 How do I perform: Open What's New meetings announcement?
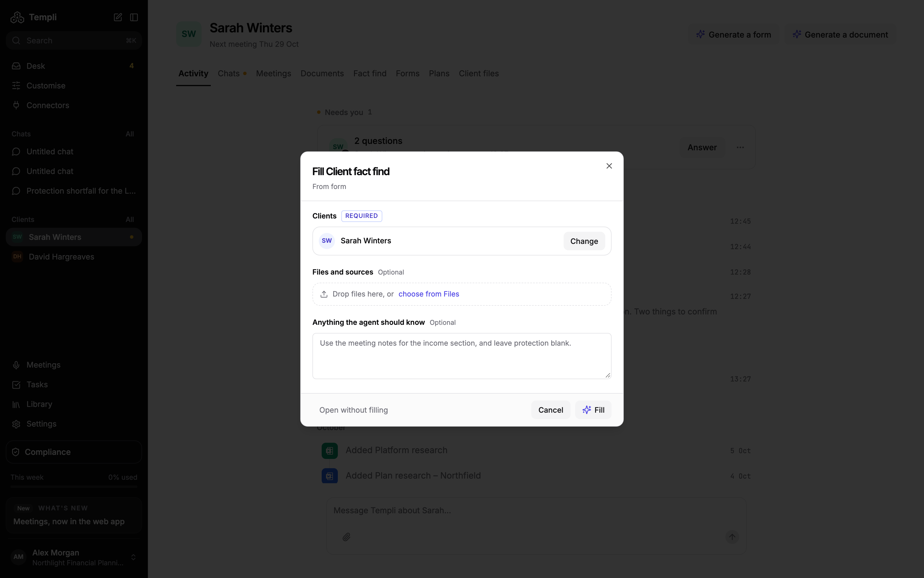click(x=74, y=515)
